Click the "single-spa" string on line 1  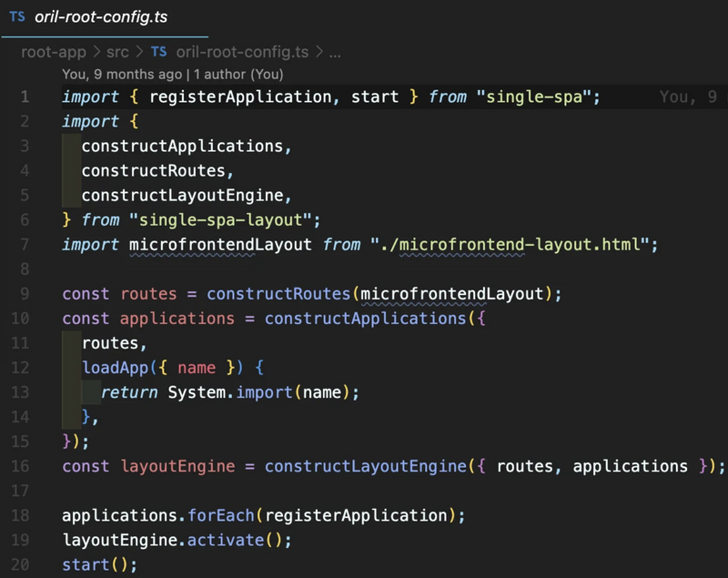click(534, 97)
